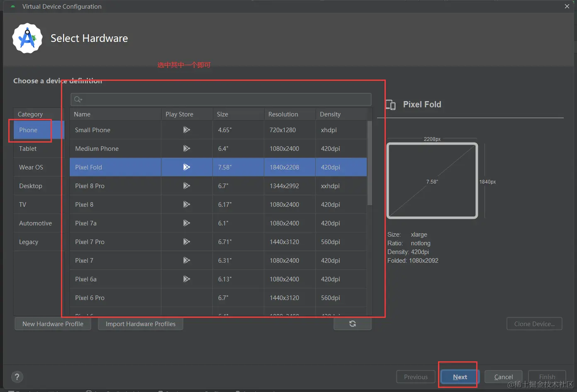Click the device list vertical scrollbar
The height and width of the screenshot is (392, 577).
point(370,163)
